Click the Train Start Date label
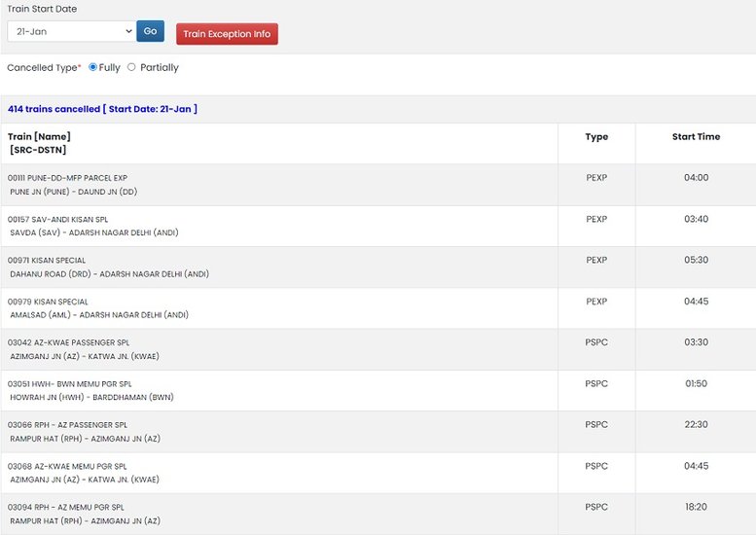This screenshot has height=535, width=756. coord(42,9)
